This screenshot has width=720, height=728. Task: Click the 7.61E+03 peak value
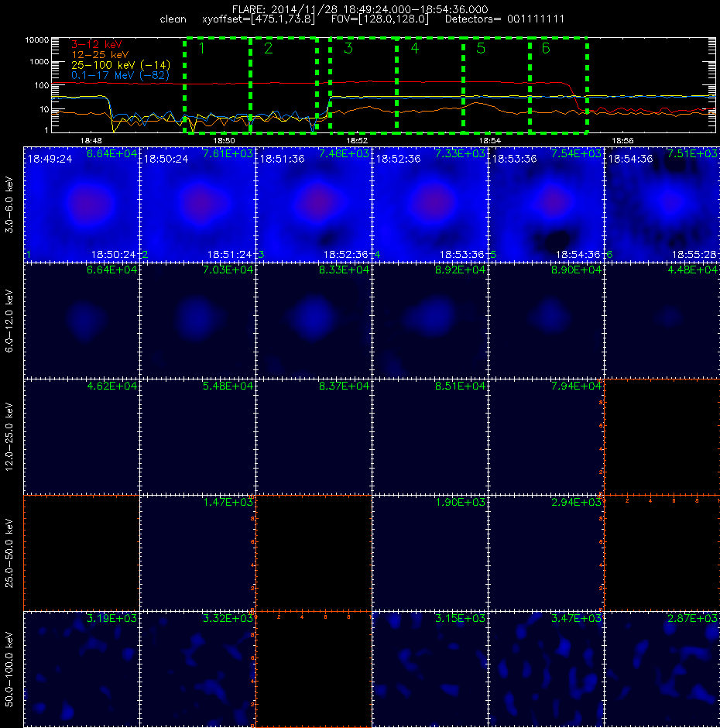tap(228, 153)
